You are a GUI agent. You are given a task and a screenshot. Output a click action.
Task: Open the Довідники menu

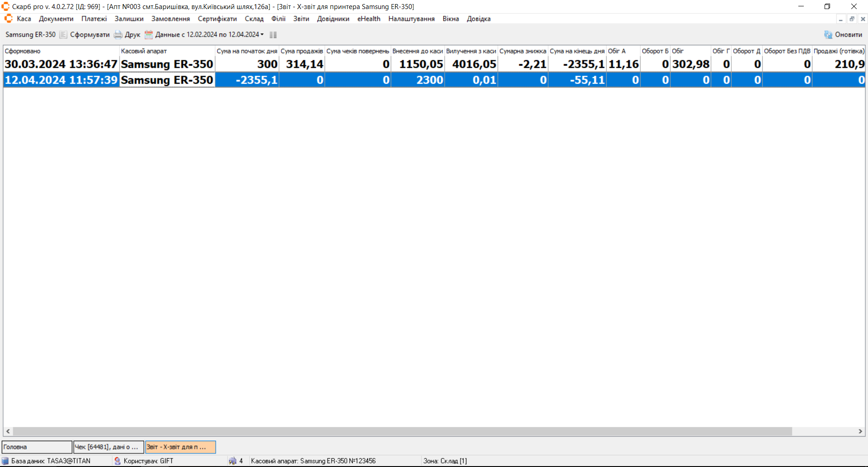pyautogui.click(x=333, y=19)
